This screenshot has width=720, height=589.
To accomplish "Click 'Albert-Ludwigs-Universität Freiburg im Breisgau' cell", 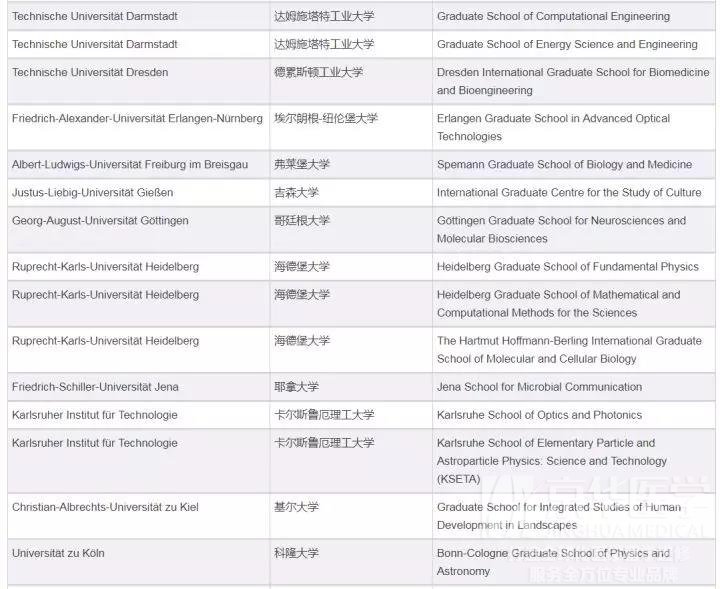I will pos(138,164).
